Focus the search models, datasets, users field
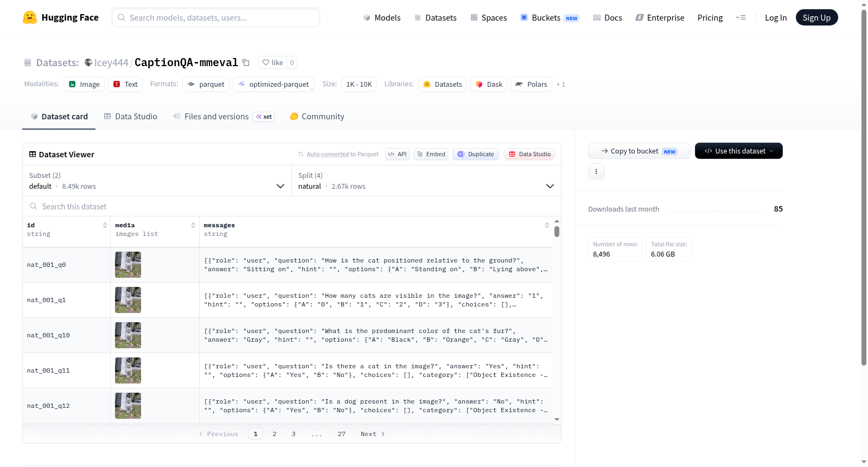868x467 pixels. (x=216, y=17)
